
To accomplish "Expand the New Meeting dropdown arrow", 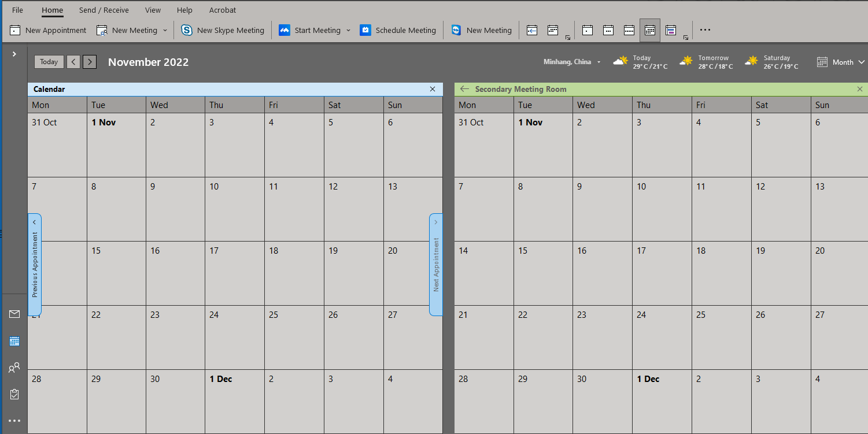I will [x=165, y=30].
